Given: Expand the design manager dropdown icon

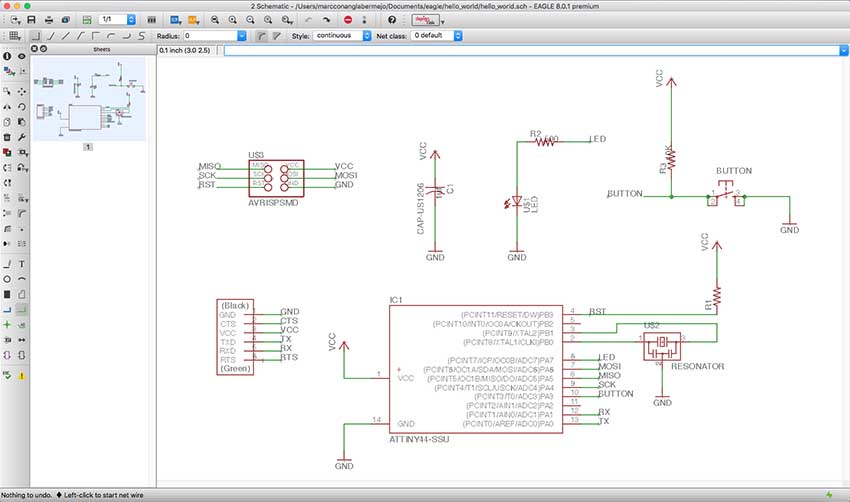Looking at the screenshot, I should [x=443, y=22].
